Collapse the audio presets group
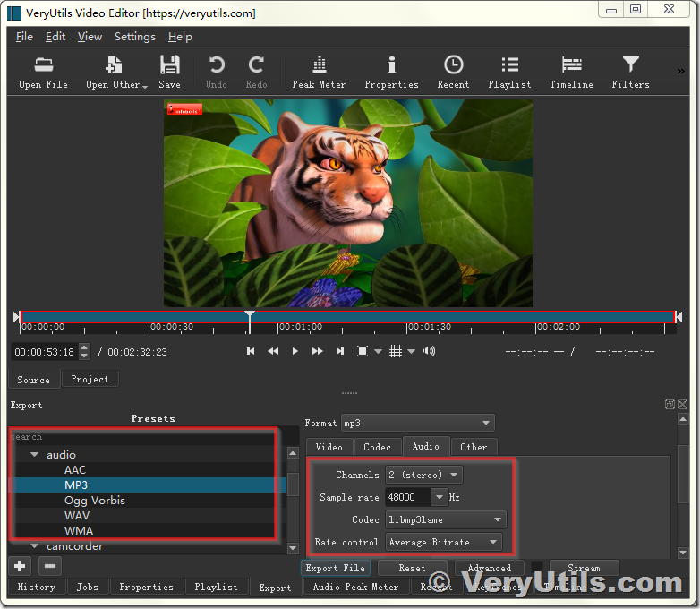The image size is (700, 609). click(x=34, y=455)
